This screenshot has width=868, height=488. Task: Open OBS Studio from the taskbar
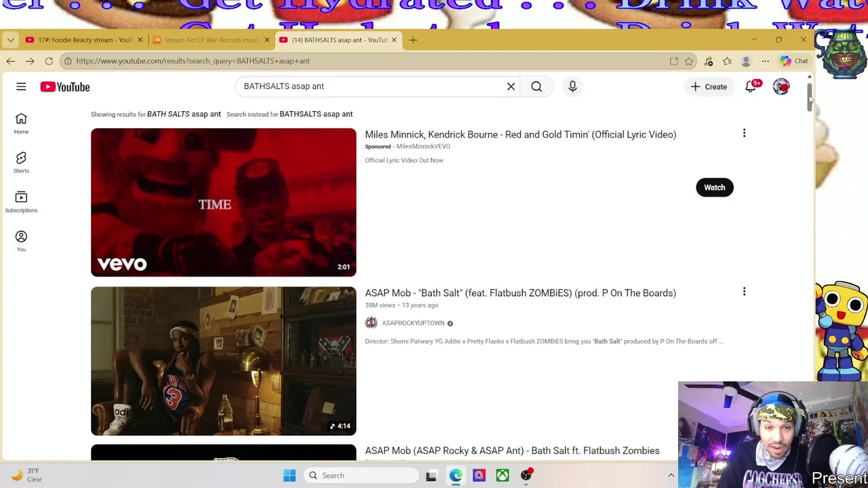tap(526, 476)
